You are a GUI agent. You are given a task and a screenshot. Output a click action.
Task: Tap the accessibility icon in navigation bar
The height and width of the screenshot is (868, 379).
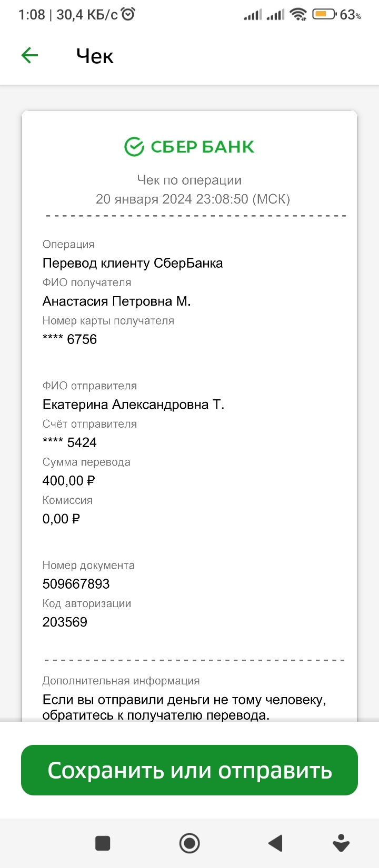[x=342, y=843]
